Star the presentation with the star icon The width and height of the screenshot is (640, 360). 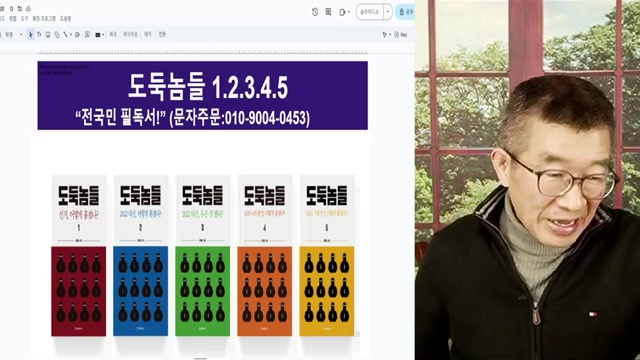[x=11, y=9]
